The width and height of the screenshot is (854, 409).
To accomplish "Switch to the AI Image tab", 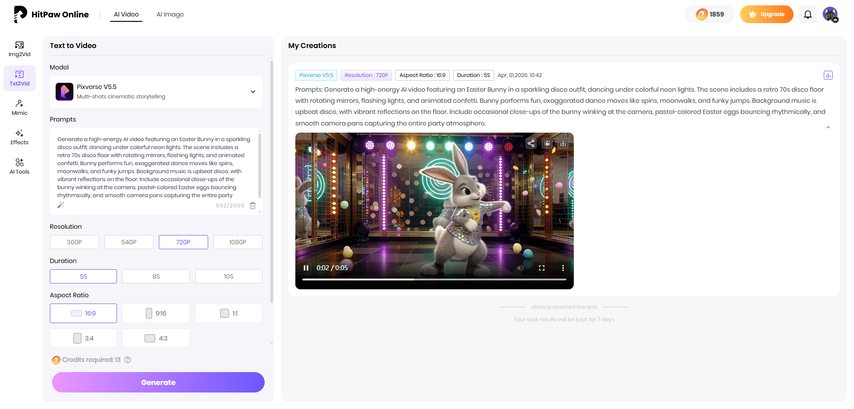I will 170,15.
